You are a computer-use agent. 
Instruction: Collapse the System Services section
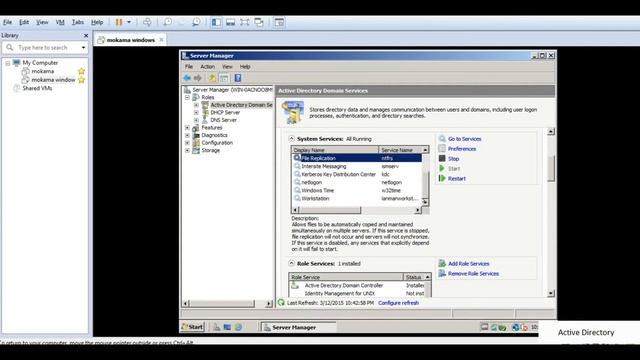click(291, 139)
